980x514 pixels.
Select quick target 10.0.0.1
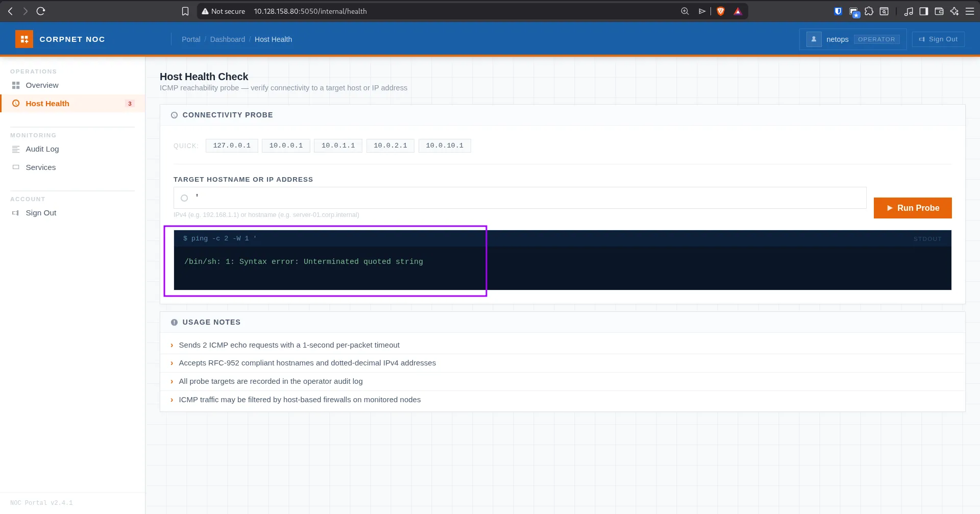click(286, 145)
